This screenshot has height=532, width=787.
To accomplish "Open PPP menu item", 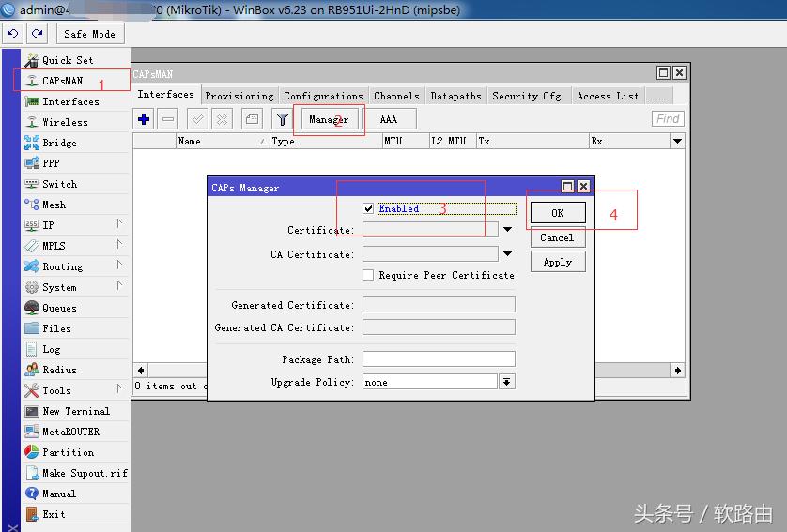I will [x=75, y=163].
